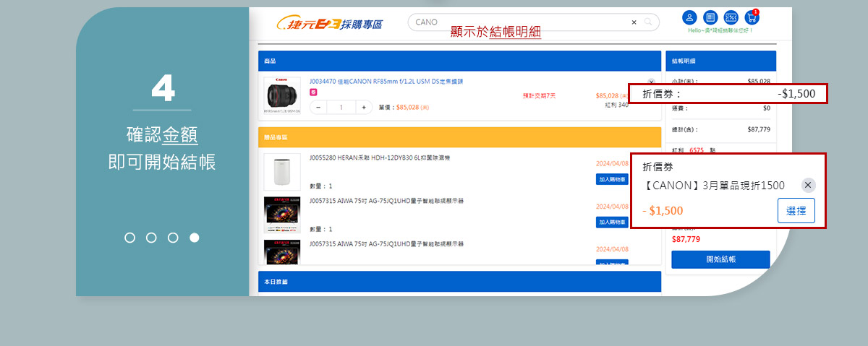Remove the CANON coupon with X
868x346 pixels.
[808, 185]
